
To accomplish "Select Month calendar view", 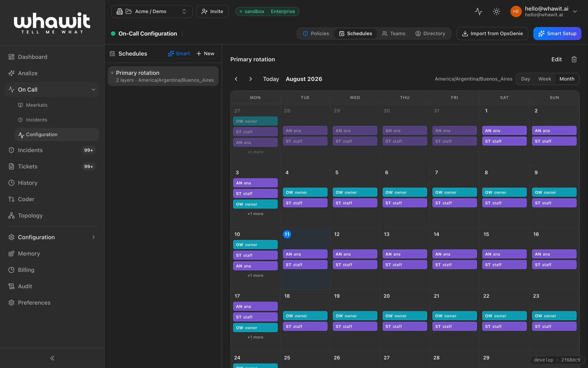I will (x=567, y=79).
